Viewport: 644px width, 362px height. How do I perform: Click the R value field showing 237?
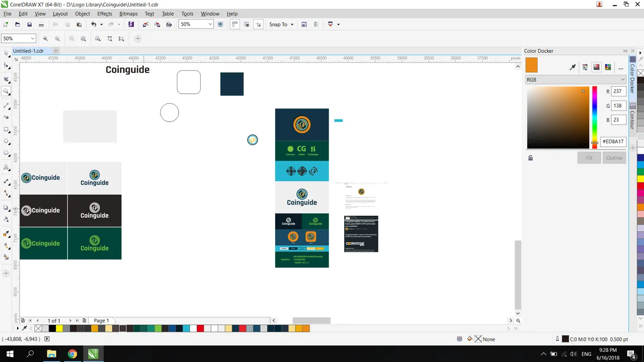click(618, 92)
